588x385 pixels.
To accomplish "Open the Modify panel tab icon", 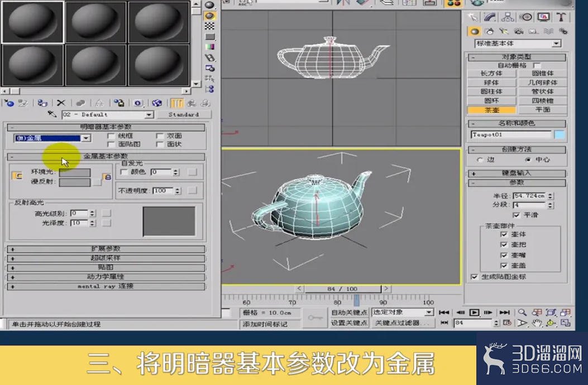I will coord(490,17).
